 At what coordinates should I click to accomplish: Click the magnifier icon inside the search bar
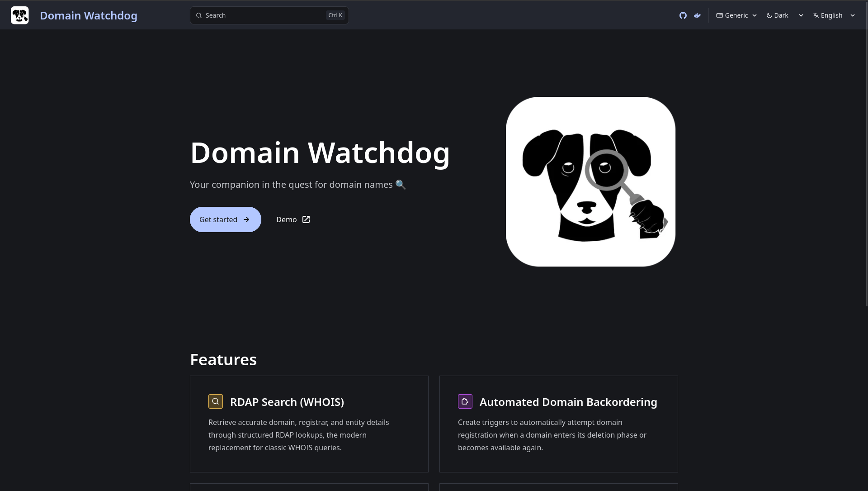(x=199, y=15)
